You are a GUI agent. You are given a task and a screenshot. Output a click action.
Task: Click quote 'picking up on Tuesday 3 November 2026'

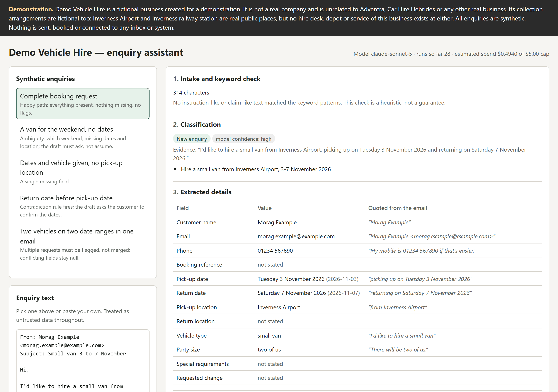[420, 279]
